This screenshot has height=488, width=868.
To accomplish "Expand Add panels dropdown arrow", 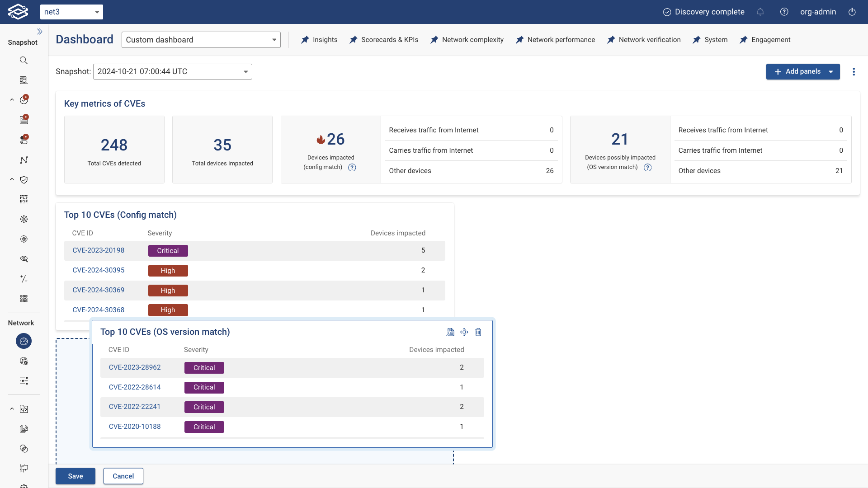I will coord(831,71).
